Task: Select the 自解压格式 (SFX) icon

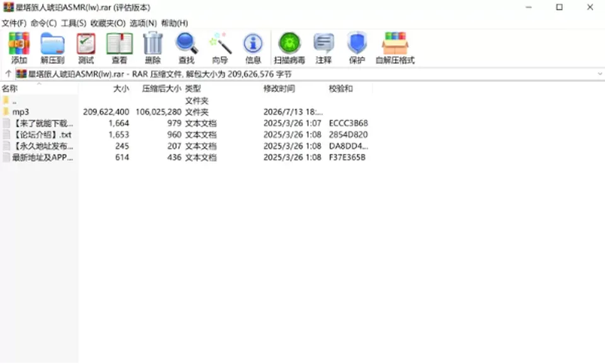Action: [x=395, y=48]
